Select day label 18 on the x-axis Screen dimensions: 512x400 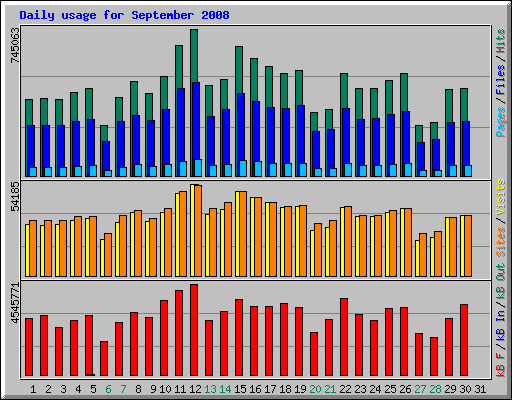pyautogui.click(x=285, y=389)
